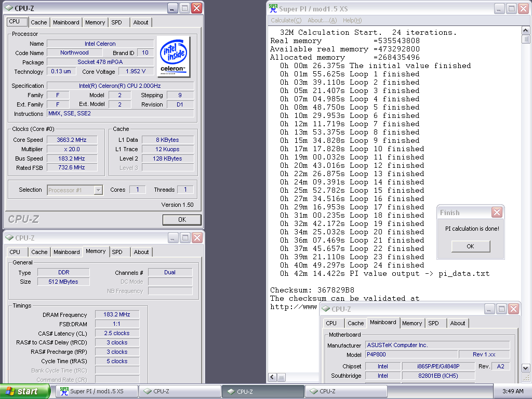Viewport: 532px width, 399px height.
Task: Click the Multiplier x 20.0 field
Action: coord(72,149)
